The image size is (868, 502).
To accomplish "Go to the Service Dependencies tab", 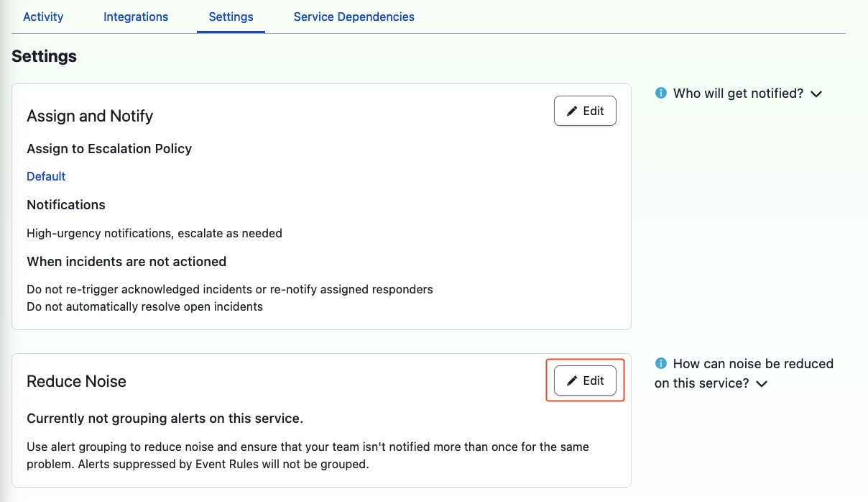I will (354, 17).
